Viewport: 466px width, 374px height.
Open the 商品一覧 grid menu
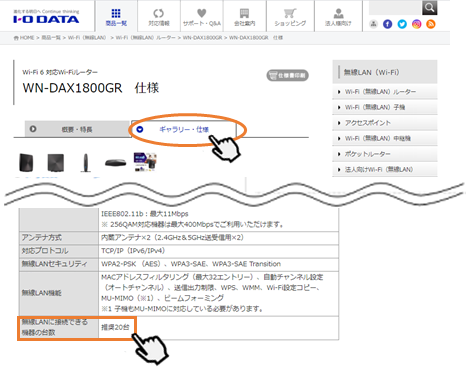pos(116,16)
